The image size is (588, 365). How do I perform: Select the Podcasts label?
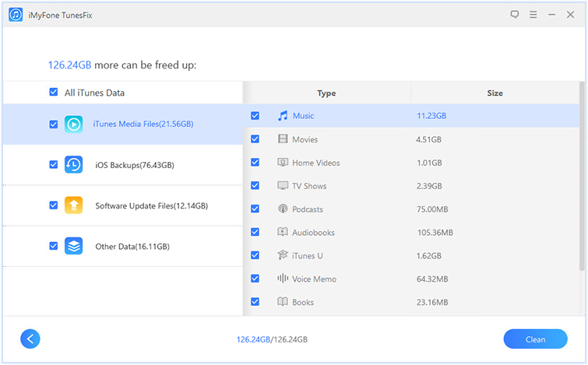click(x=308, y=209)
